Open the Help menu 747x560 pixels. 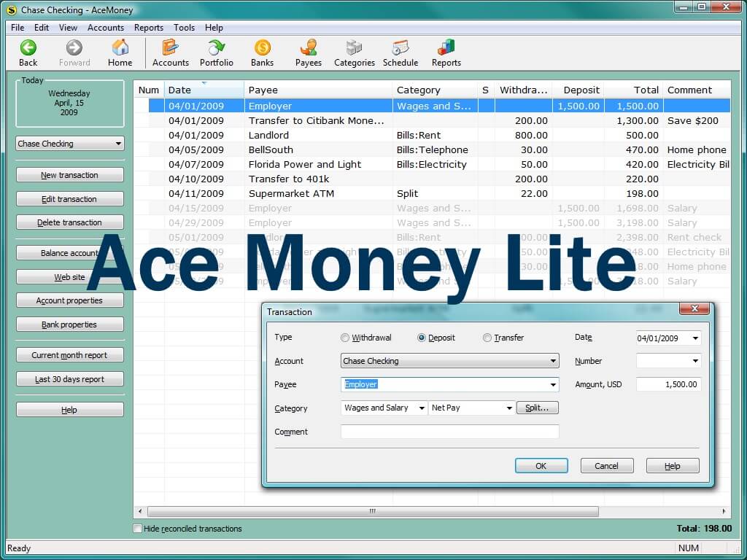pyautogui.click(x=214, y=28)
